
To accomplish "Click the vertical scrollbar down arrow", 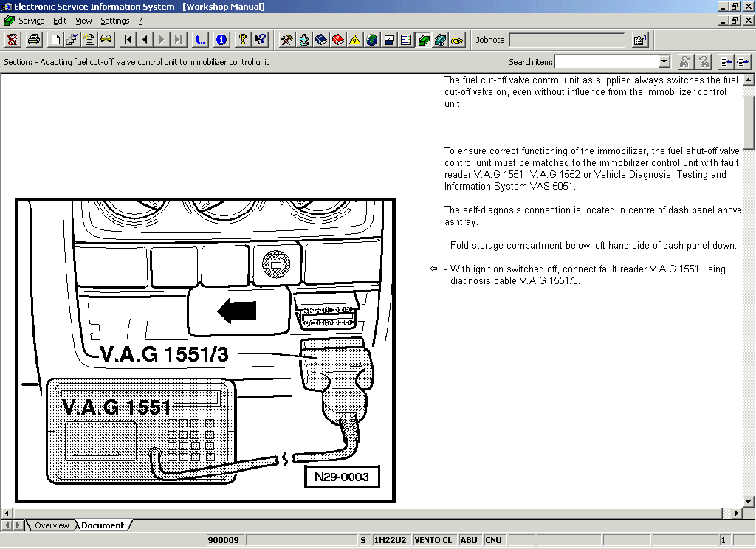I will (749, 501).
